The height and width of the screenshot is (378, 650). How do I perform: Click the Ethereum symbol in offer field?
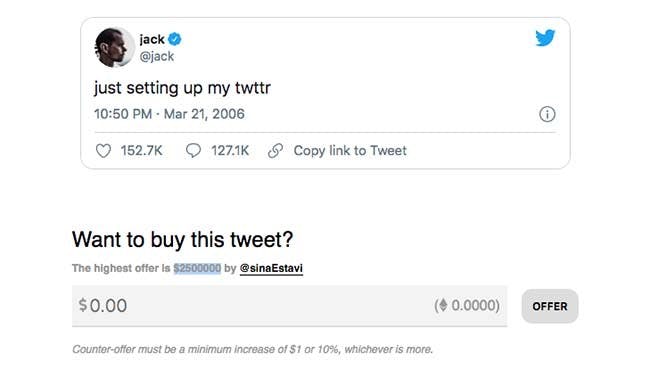click(443, 305)
